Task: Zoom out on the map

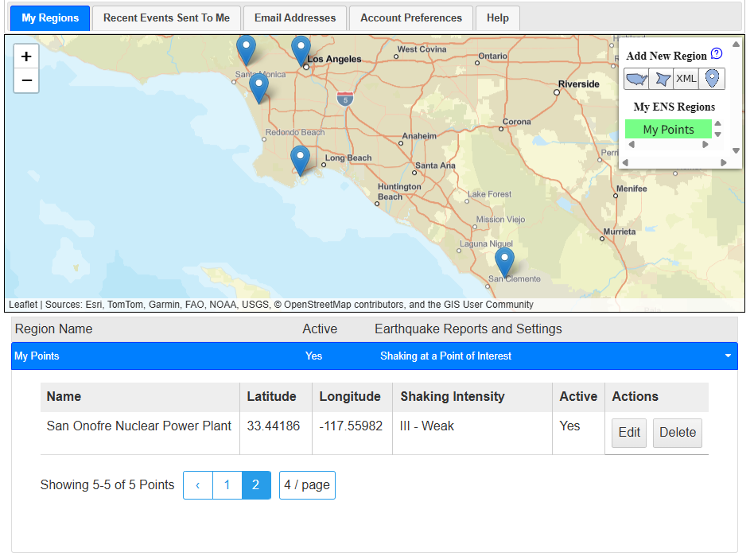Action: (x=26, y=80)
